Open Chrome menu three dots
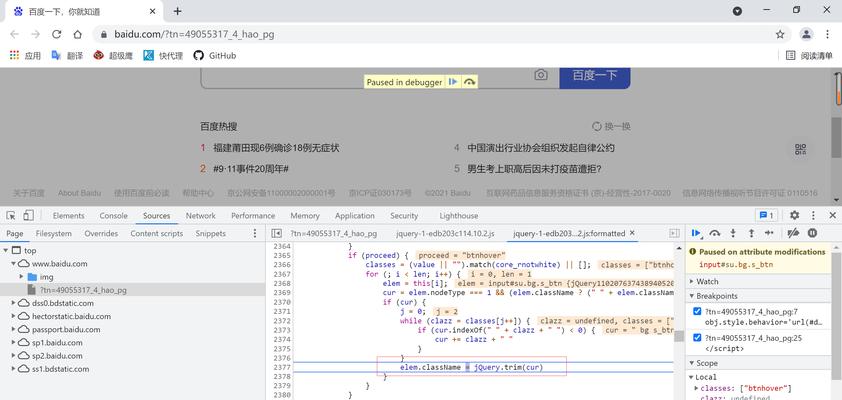Viewport: 842px width, 400px height. [x=828, y=34]
